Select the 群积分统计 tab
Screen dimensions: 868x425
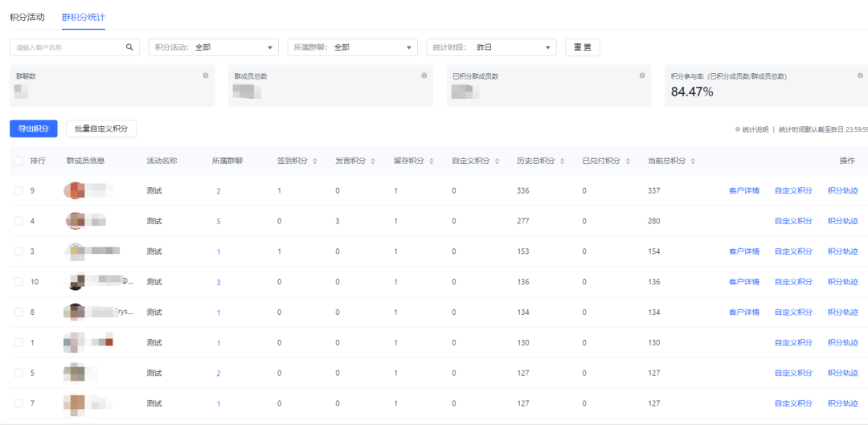pos(84,17)
